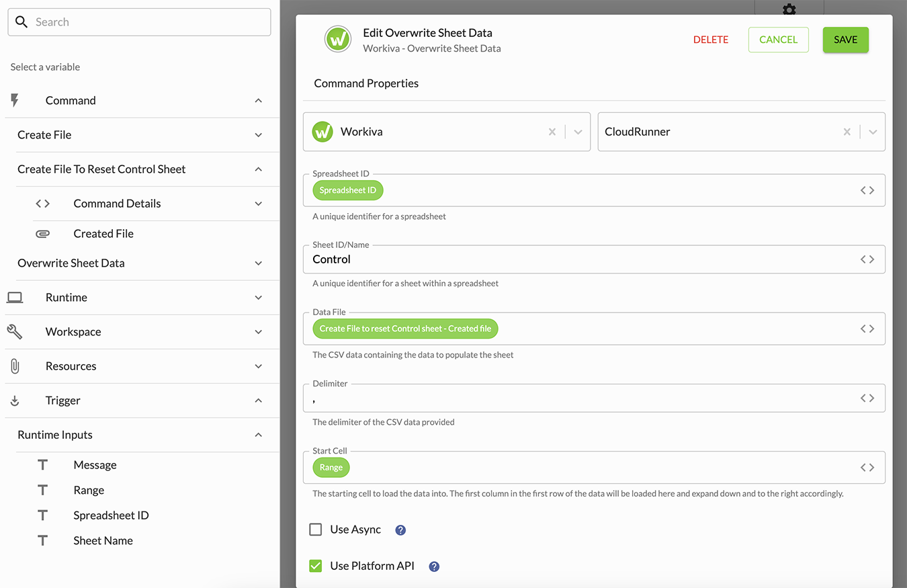Open variable picker for Delimiter field
Image resolution: width=907 pixels, height=588 pixels.
tap(867, 398)
